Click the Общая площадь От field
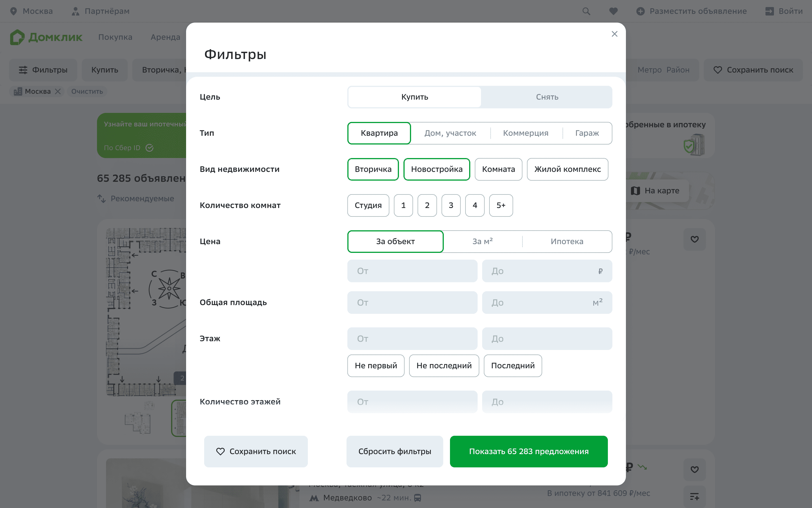Image resolution: width=812 pixels, height=508 pixels. coord(412,302)
